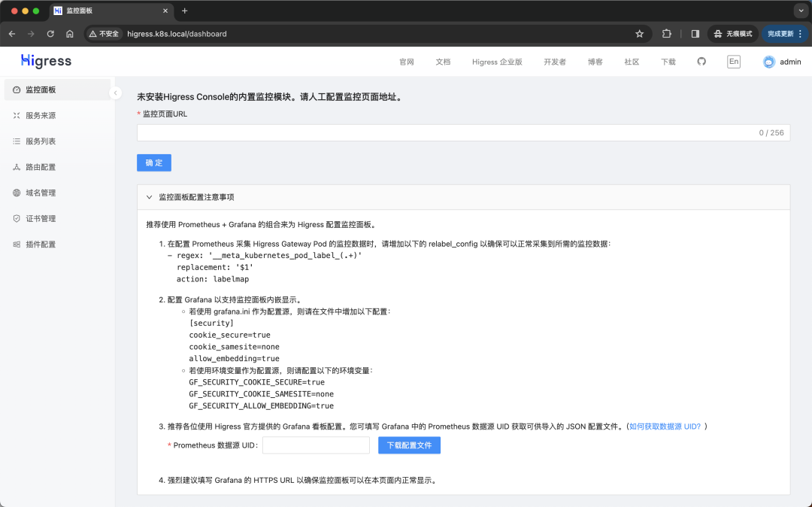Open the tab search dropdown arrow
The image size is (812, 507).
click(x=801, y=11)
